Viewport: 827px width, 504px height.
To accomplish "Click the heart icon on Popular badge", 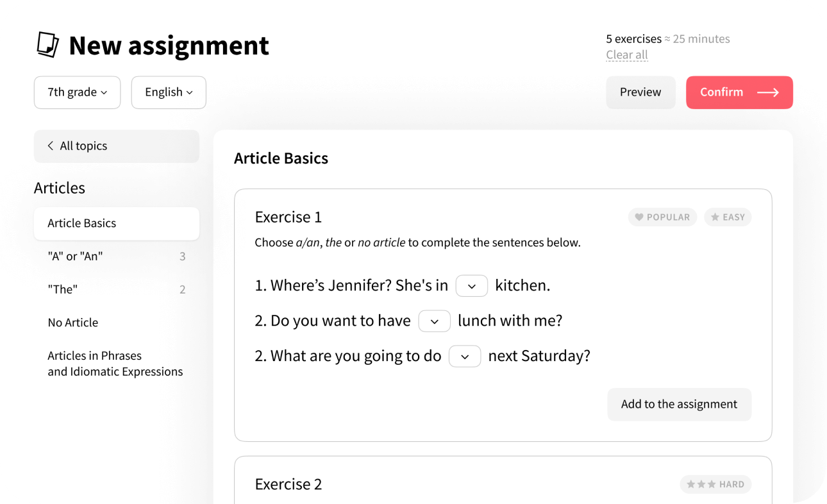I will [x=639, y=217].
